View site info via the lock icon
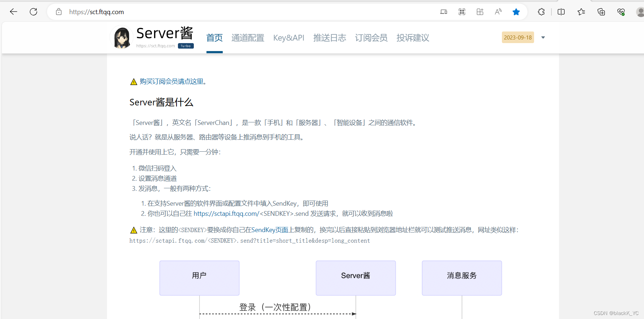Screen dimensions: 644x319 (59, 12)
